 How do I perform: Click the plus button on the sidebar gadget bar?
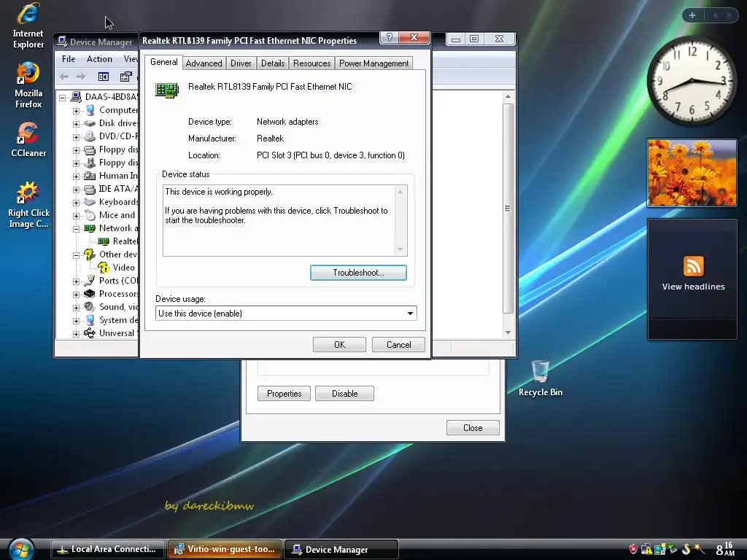(692, 15)
